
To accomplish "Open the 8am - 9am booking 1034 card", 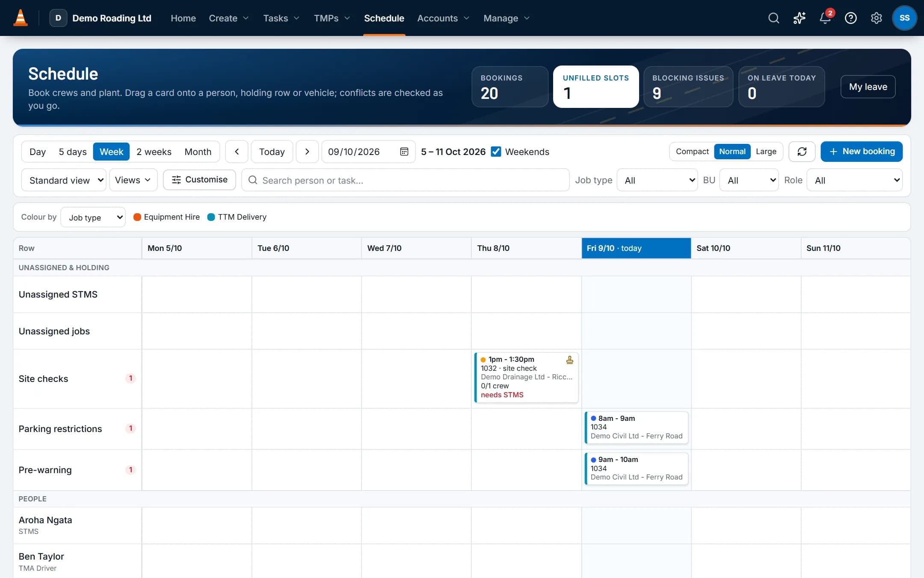I will 636,427.
